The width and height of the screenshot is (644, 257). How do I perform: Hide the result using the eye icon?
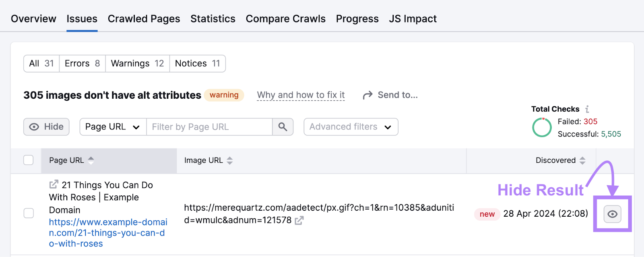tap(612, 214)
